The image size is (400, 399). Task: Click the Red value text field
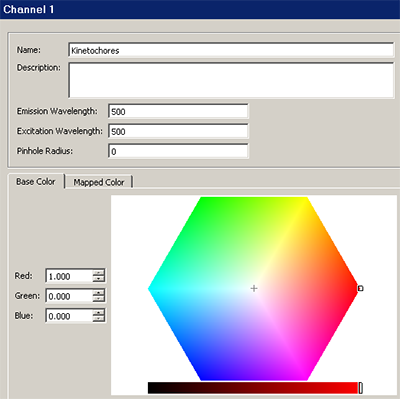tap(69, 276)
